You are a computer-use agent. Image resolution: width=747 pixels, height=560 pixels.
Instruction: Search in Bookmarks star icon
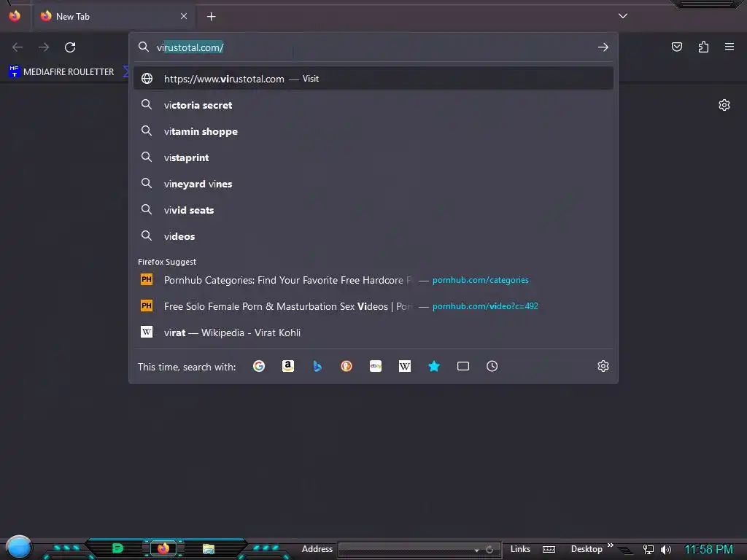point(434,366)
